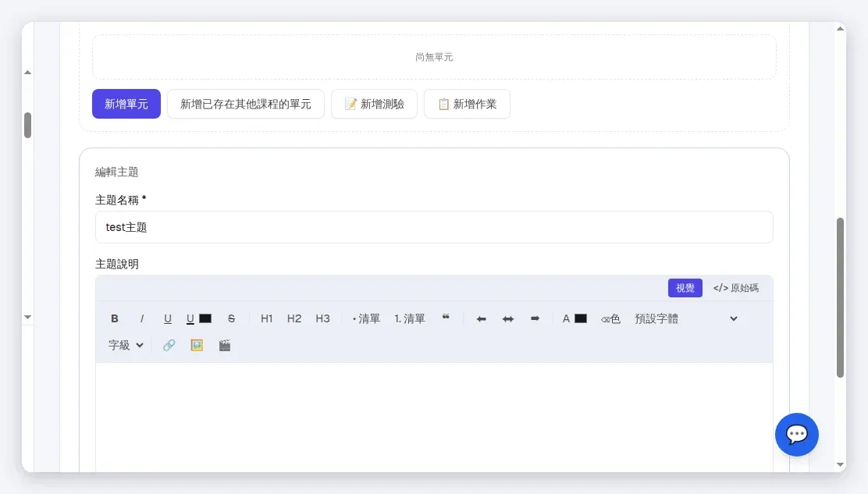The height and width of the screenshot is (494, 868).
Task: Insert a video with clapperboard icon
Action: pyautogui.click(x=224, y=345)
